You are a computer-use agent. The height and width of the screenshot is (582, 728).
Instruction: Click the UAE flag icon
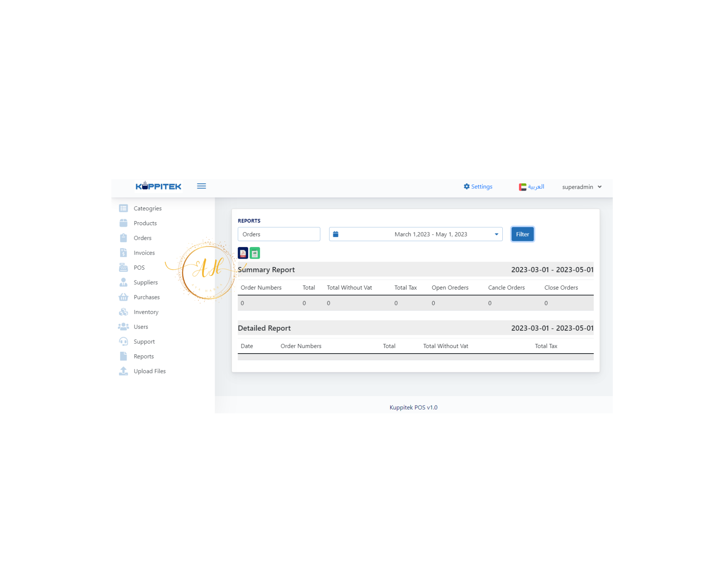tap(522, 187)
